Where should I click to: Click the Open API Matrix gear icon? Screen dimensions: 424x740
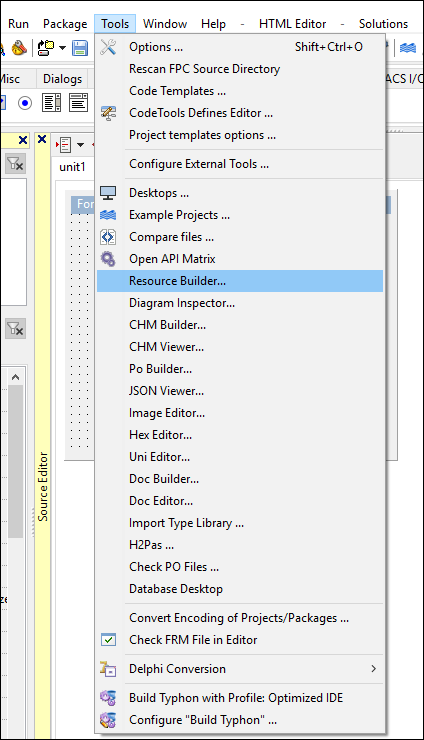coord(108,259)
